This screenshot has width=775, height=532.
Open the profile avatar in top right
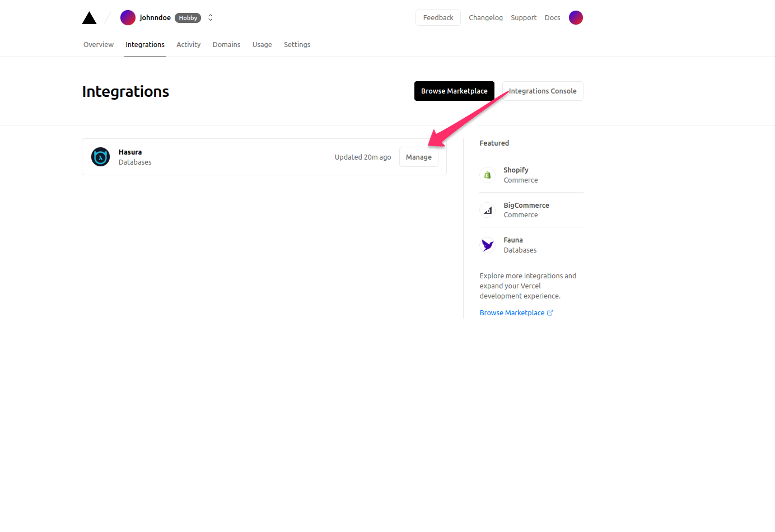(x=576, y=17)
